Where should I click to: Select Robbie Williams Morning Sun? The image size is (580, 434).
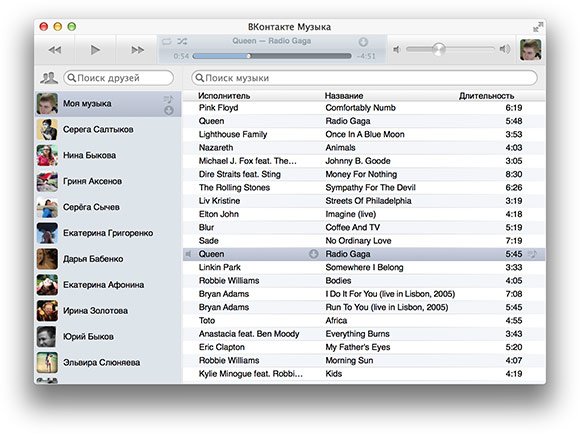pos(364,361)
